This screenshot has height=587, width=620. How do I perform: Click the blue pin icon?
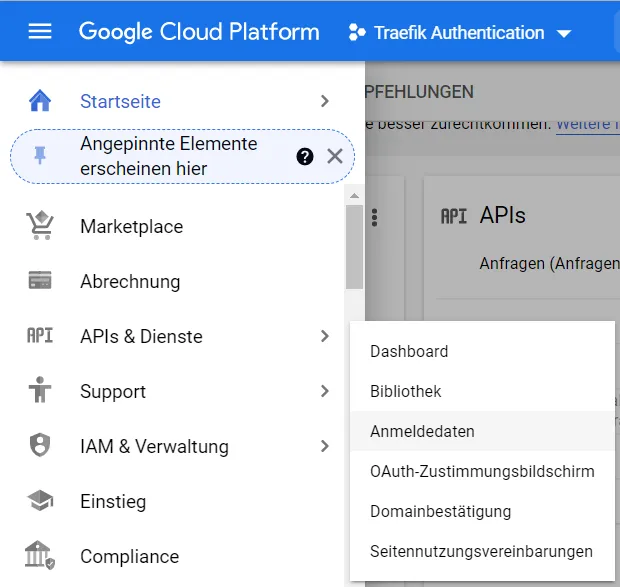coord(40,156)
